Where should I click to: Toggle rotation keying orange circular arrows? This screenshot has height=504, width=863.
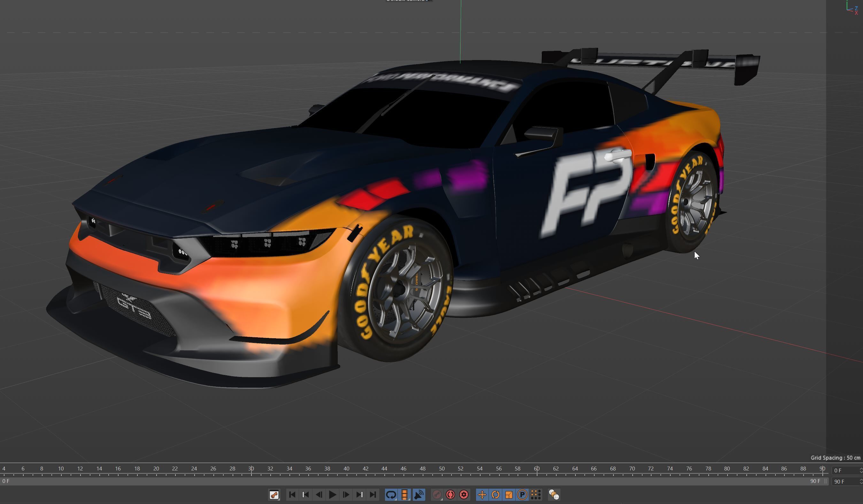coord(496,495)
